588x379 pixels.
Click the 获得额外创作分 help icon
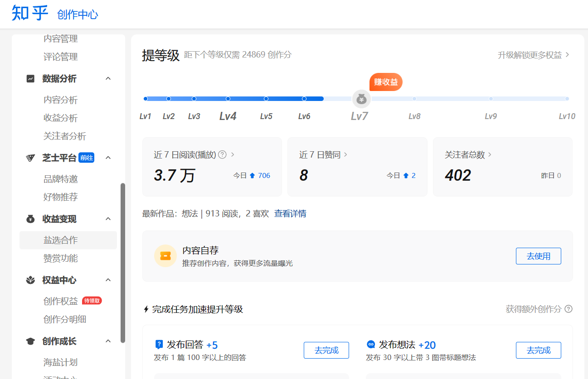click(568, 309)
